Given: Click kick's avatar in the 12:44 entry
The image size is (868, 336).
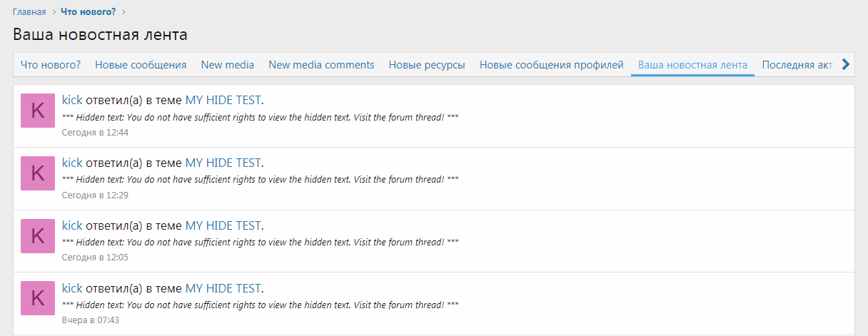Looking at the screenshot, I should pyautogui.click(x=38, y=110).
